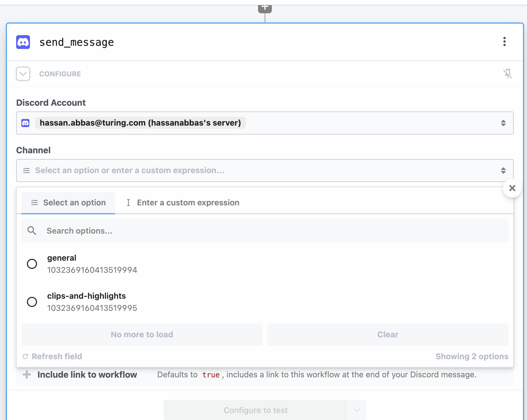Select the general channel radio button
Screen dimensions: 527x420
pyautogui.click(x=32, y=264)
